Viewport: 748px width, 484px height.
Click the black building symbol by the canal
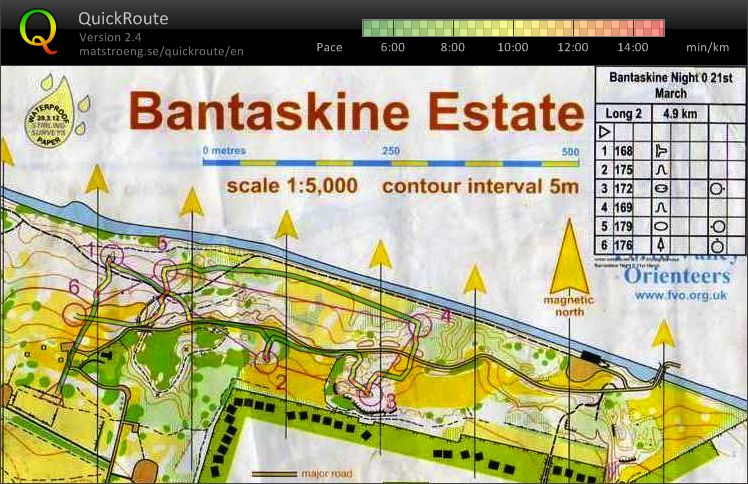(593, 358)
